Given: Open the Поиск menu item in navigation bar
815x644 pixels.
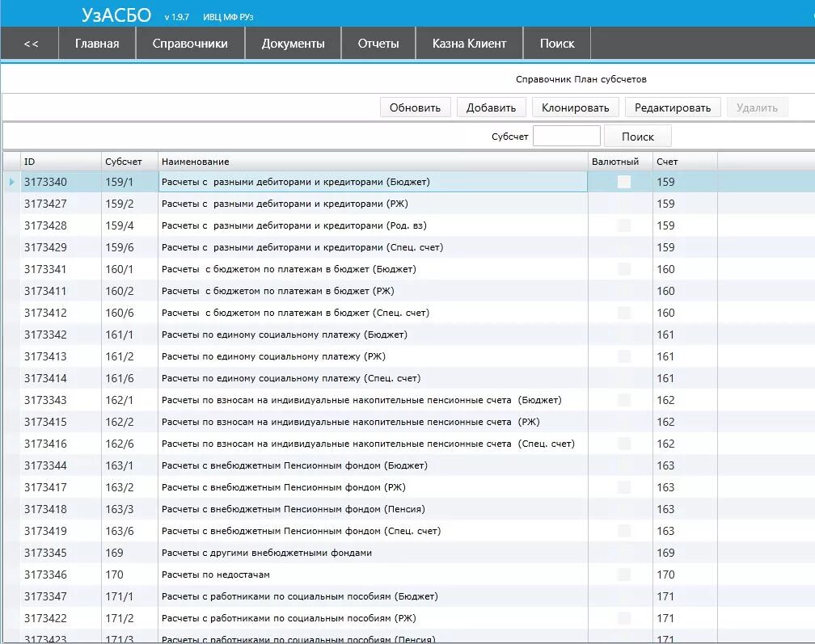Looking at the screenshot, I should 557,44.
